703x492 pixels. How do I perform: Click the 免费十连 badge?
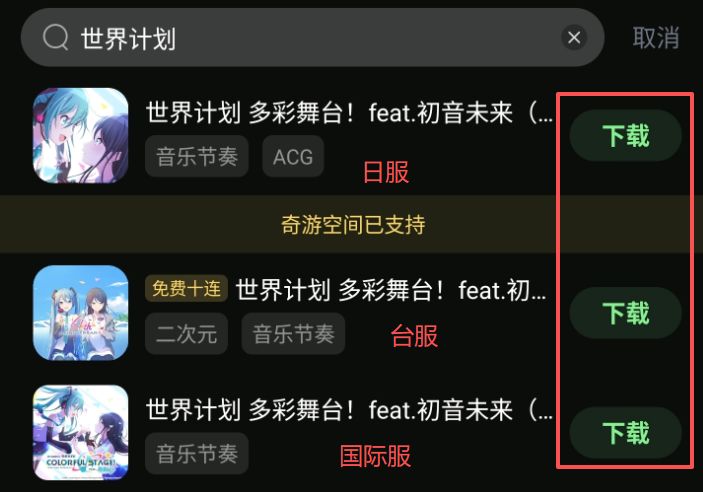(x=187, y=288)
